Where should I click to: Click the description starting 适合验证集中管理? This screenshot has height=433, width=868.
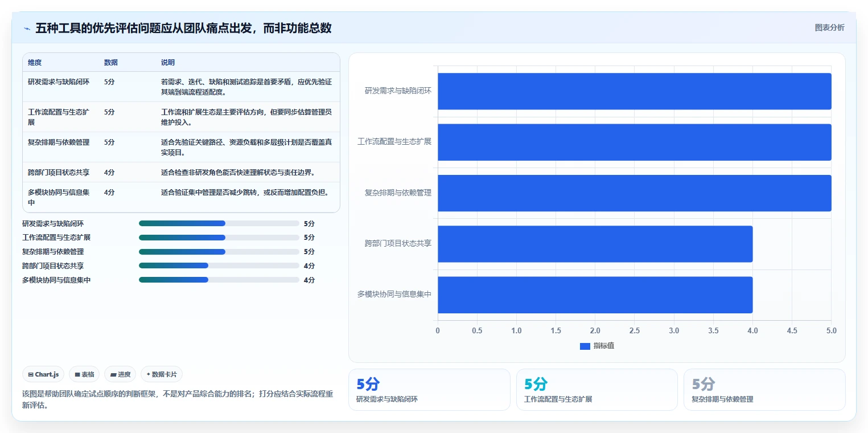click(x=245, y=193)
